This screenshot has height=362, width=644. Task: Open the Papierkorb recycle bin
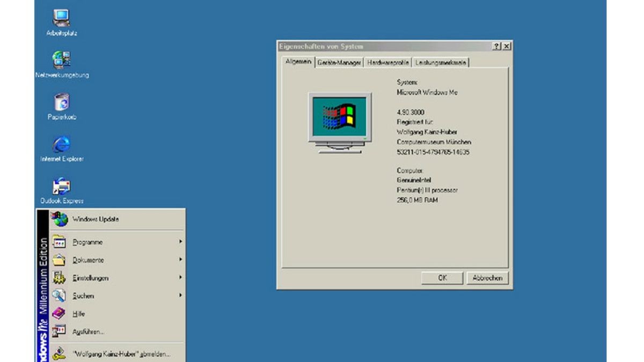[61, 103]
